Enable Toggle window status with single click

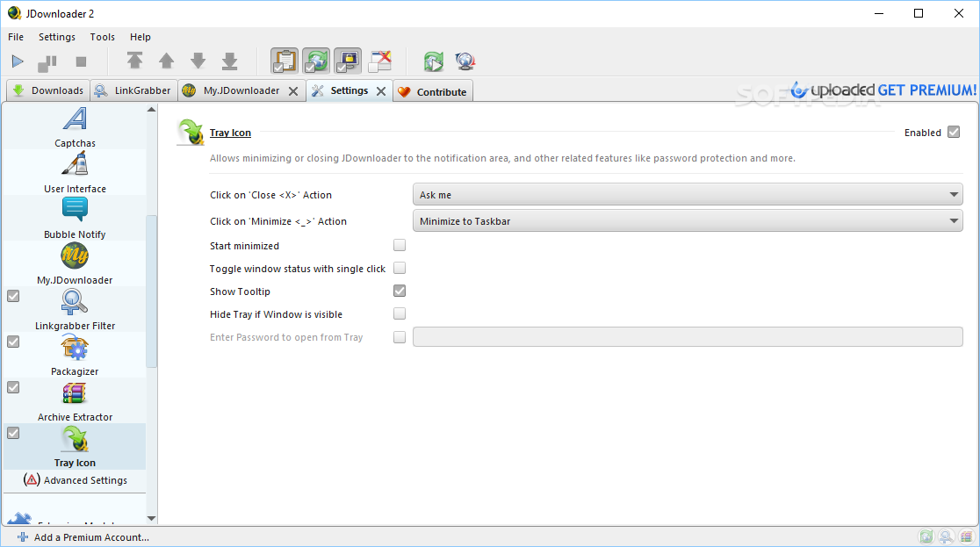coord(400,268)
